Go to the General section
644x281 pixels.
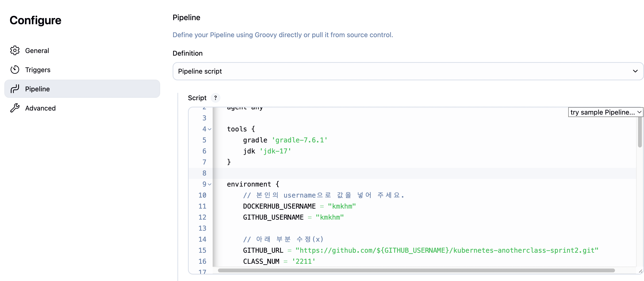tap(37, 51)
